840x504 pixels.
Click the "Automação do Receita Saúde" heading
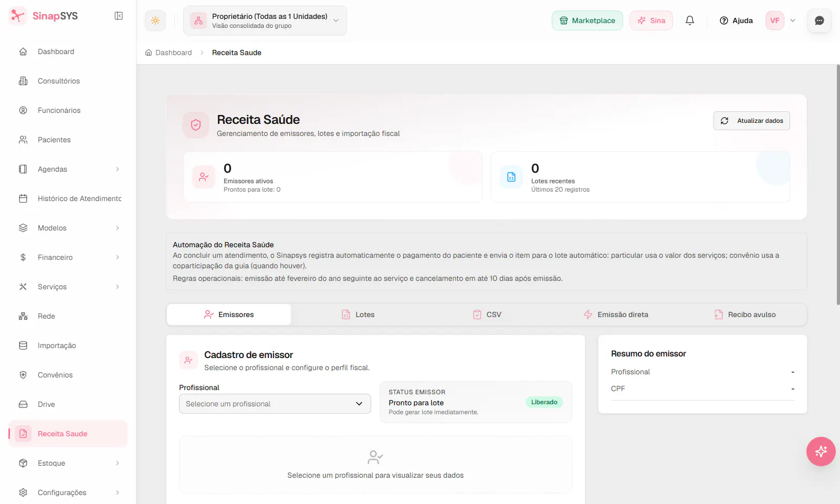[x=223, y=245]
